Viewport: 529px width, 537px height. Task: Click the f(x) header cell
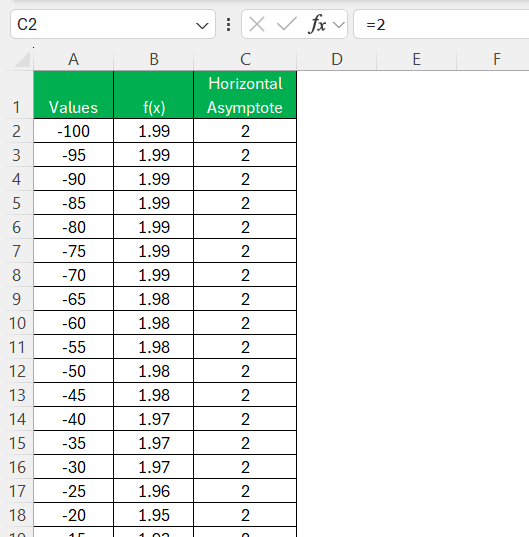pyautogui.click(x=154, y=95)
